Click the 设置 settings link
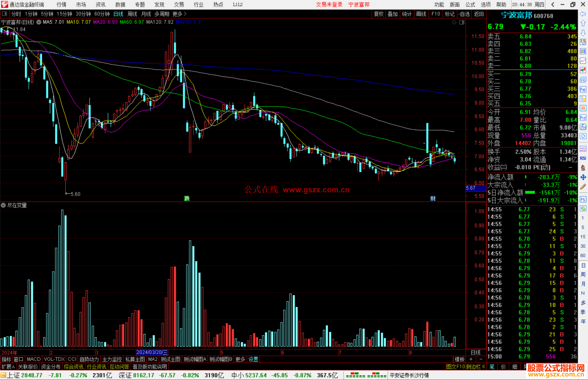Screen dimensions: 588x380 pos(253,359)
